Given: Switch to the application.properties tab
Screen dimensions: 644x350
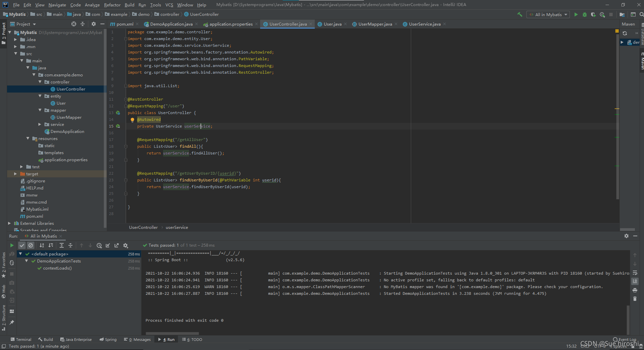Looking at the screenshot, I should 231,24.
